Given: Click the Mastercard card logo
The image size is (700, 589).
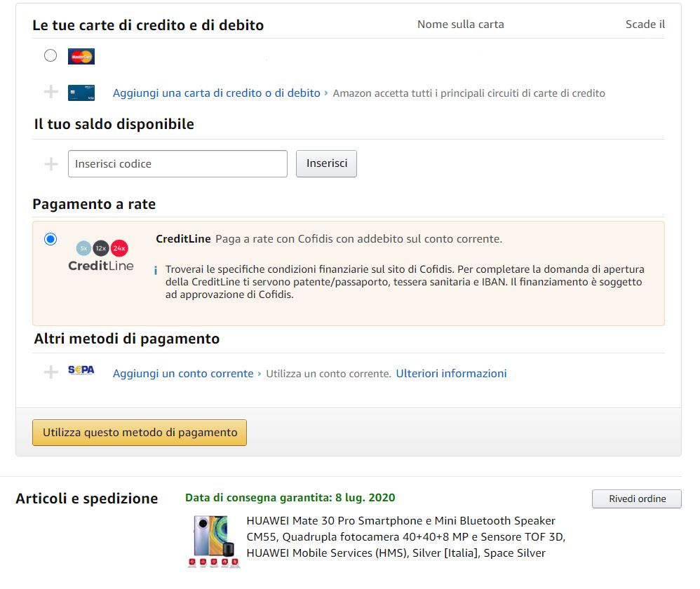Looking at the screenshot, I should (x=81, y=57).
